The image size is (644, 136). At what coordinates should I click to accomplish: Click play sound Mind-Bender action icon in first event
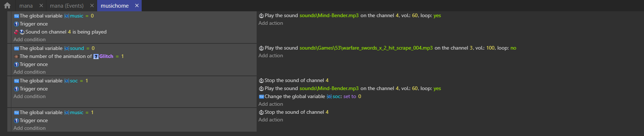261,16
